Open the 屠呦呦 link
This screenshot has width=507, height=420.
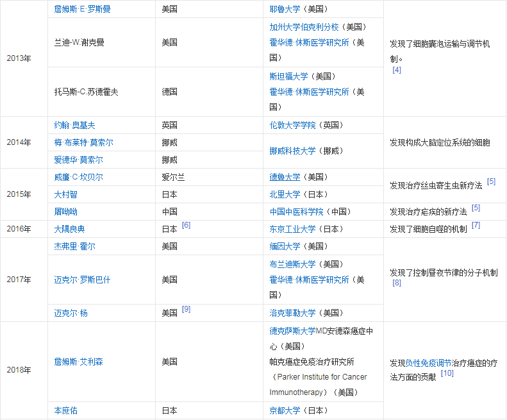point(65,212)
